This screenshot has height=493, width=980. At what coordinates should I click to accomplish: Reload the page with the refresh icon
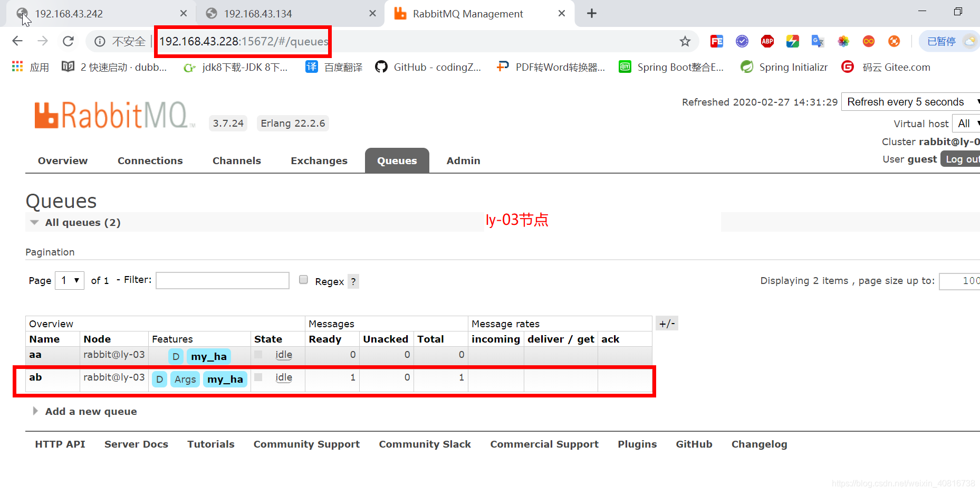[68, 41]
